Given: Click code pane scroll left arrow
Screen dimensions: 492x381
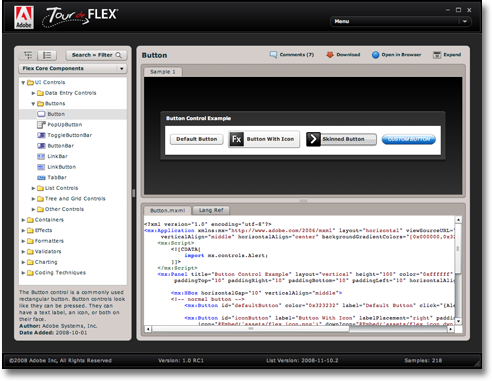Looking at the screenshot, I should (x=148, y=329).
